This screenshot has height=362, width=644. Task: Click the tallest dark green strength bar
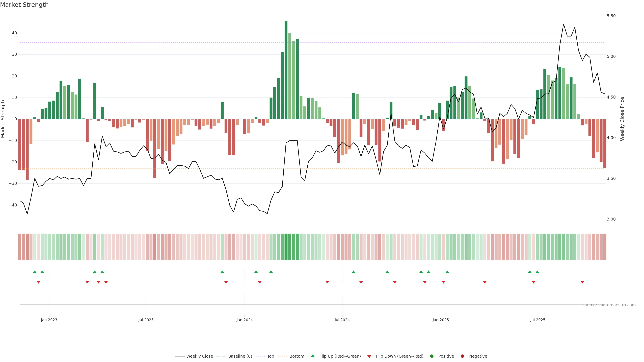[x=286, y=70]
